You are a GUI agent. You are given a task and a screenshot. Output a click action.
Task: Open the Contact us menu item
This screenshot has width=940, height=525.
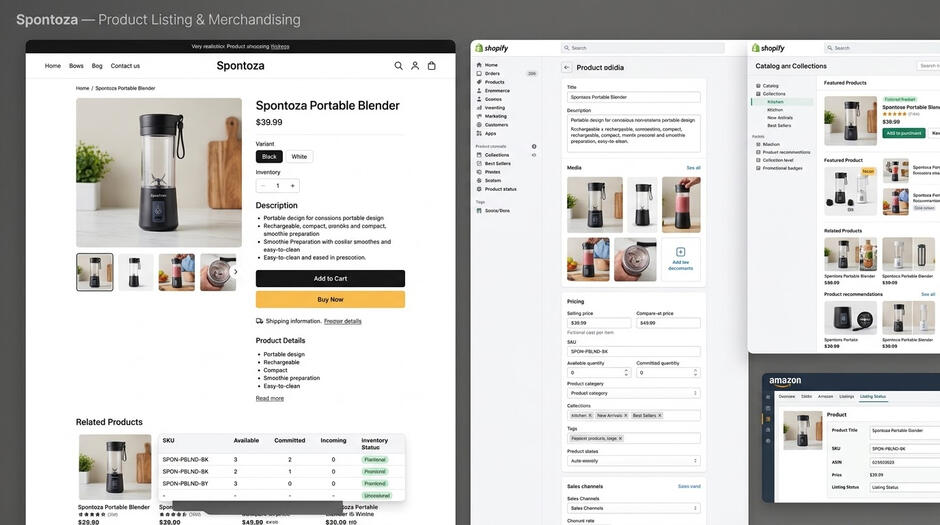[125, 66]
